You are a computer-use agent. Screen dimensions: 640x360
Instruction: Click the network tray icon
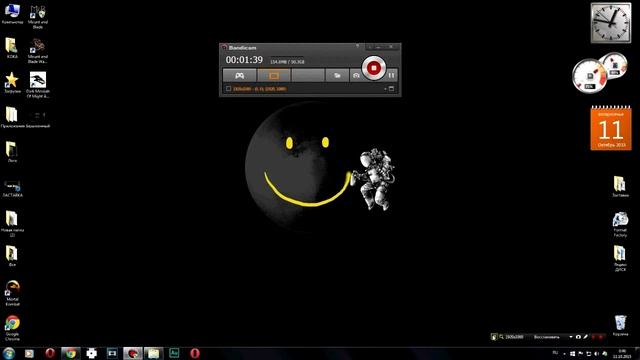click(589, 353)
